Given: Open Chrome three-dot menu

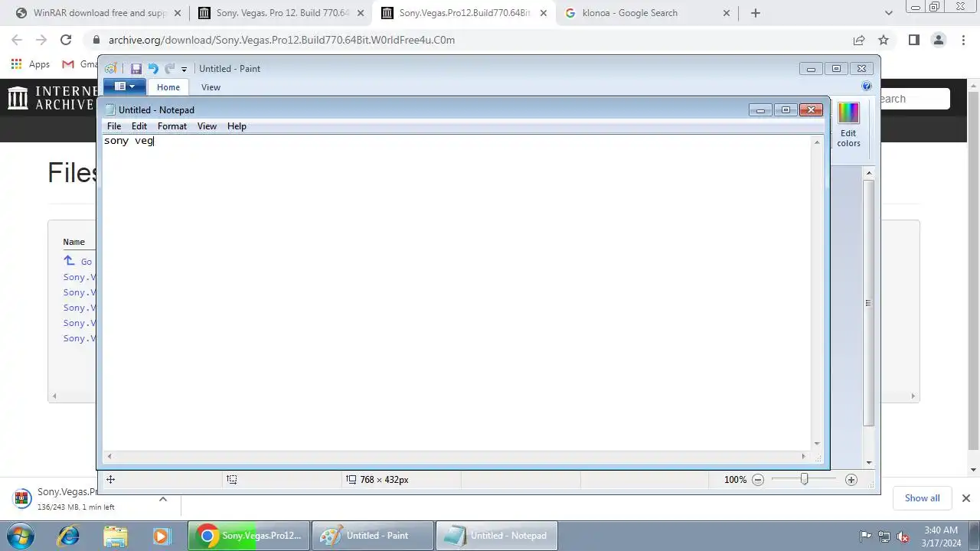Looking at the screenshot, I should coord(963,41).
